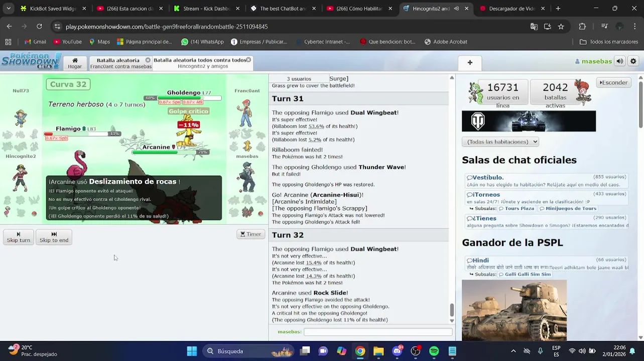Close the Batalla aleatoria Franc0ant tab
The height and width of the screenshot is (361, 644).
148,60
